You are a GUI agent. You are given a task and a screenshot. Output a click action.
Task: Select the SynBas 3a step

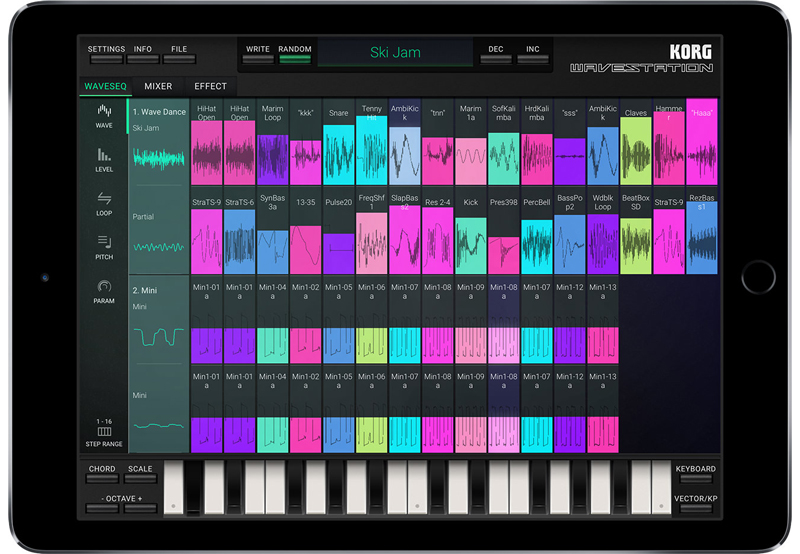pos(272,232)
